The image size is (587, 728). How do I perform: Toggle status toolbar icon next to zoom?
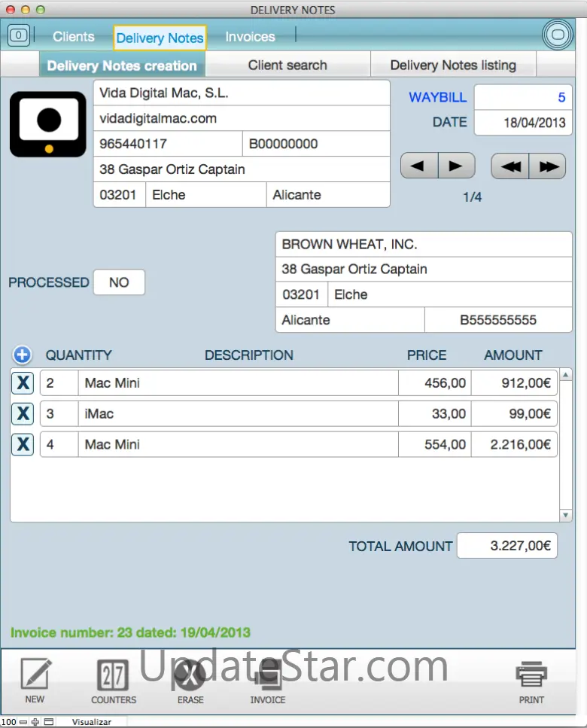49,722
